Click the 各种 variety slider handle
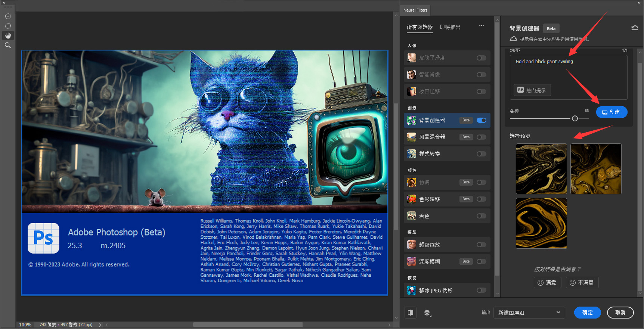 575,118
